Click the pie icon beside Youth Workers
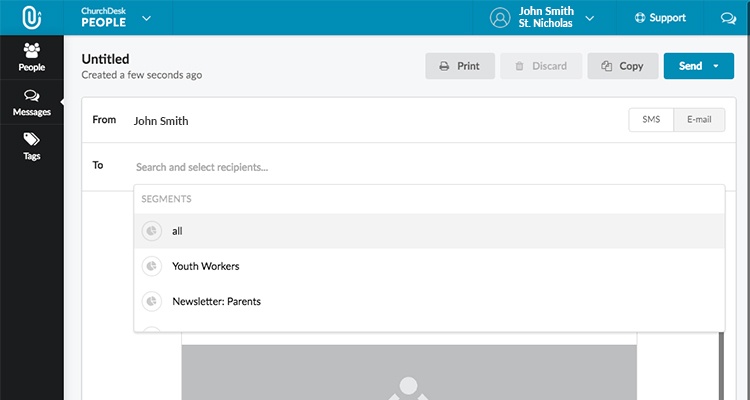Screen dimensions: 750x400 point(152,266)
